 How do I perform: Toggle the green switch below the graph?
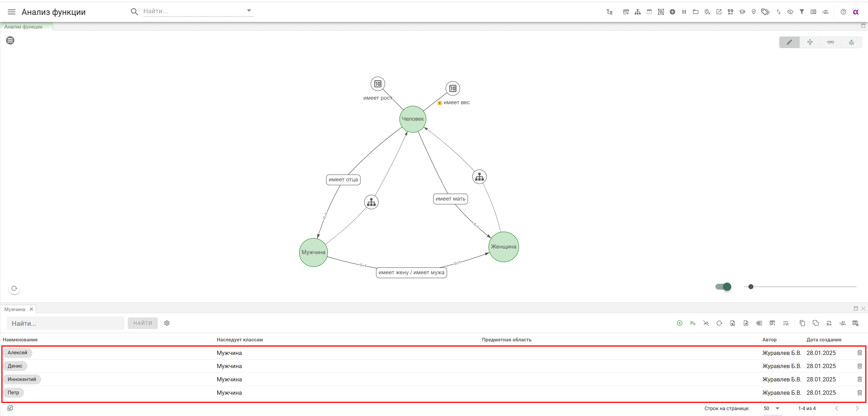click(723, 286)
